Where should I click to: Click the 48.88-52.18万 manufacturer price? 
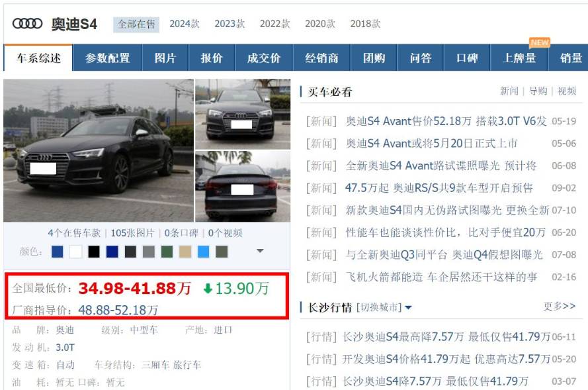pos(118,310)
